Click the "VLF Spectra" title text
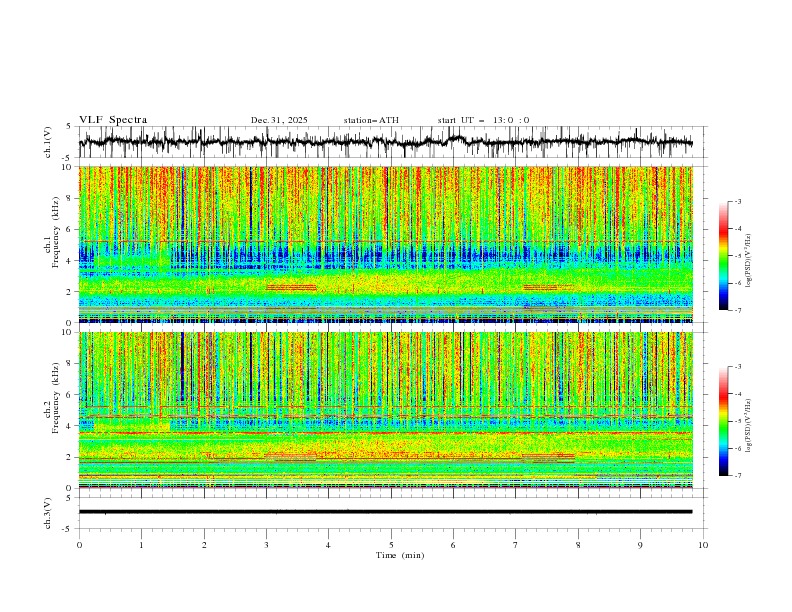Screen dimensions: 792x612 (113, 120)
